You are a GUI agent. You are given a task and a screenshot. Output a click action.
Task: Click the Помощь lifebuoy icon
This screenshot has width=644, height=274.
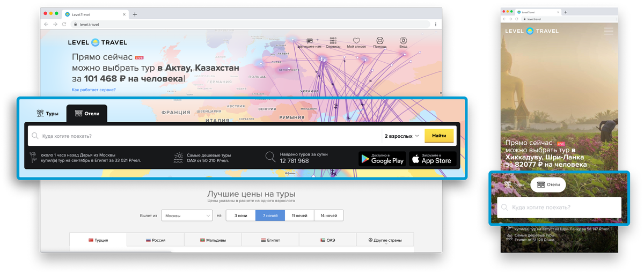tap(380, 41)
